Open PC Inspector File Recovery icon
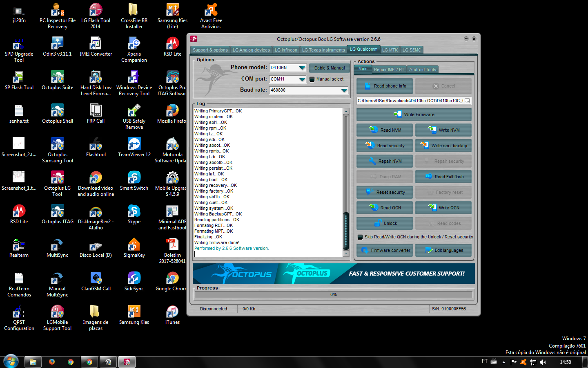The width and height of the screenshot is (588, 368). point(58,16)
